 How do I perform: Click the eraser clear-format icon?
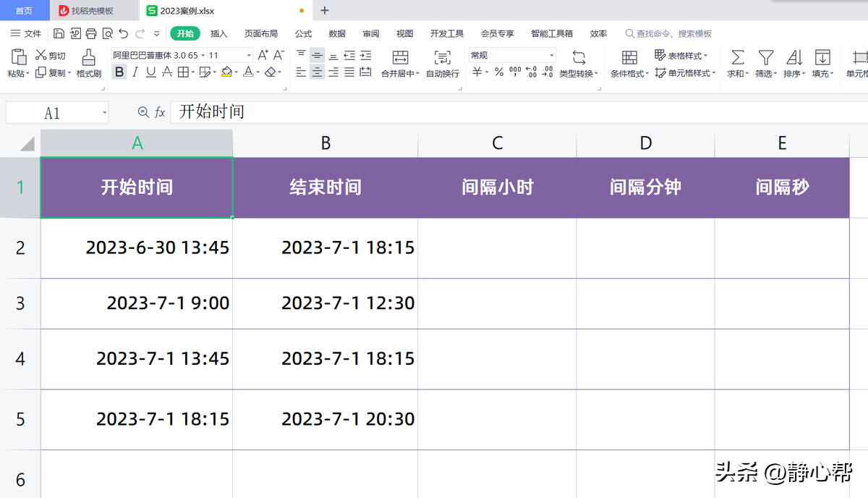[270, 72]
